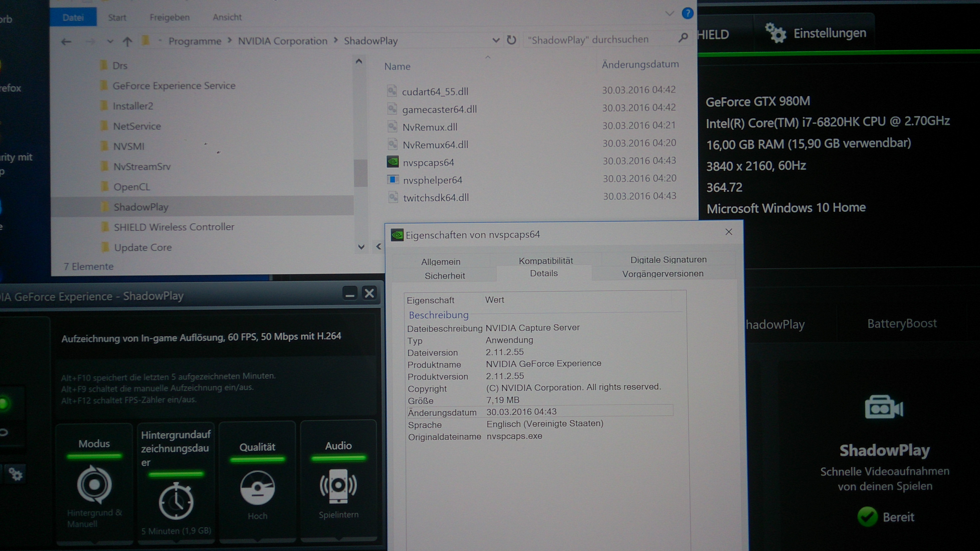Select twitchsdk64.dll file

435,197
